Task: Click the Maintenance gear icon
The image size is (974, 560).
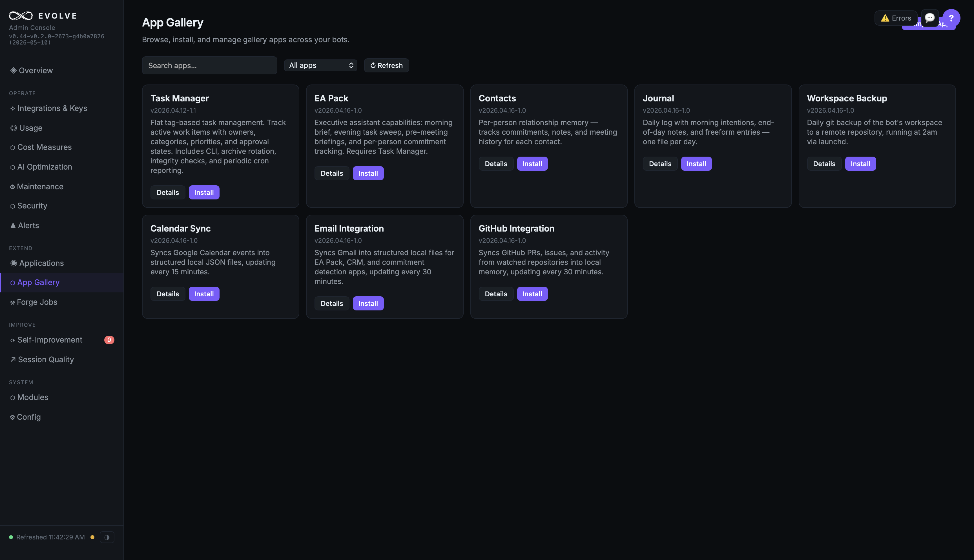Action: click(x=12, y=187)
